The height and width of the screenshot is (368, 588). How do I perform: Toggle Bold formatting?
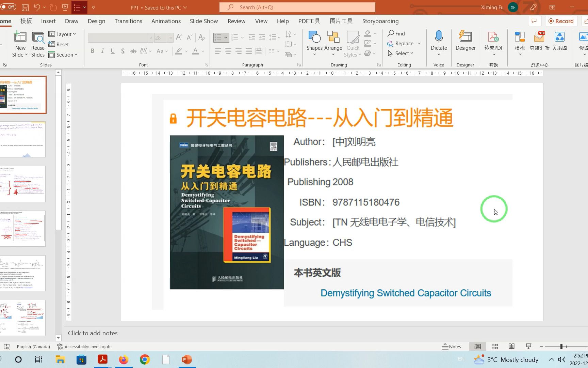(93, 51)
